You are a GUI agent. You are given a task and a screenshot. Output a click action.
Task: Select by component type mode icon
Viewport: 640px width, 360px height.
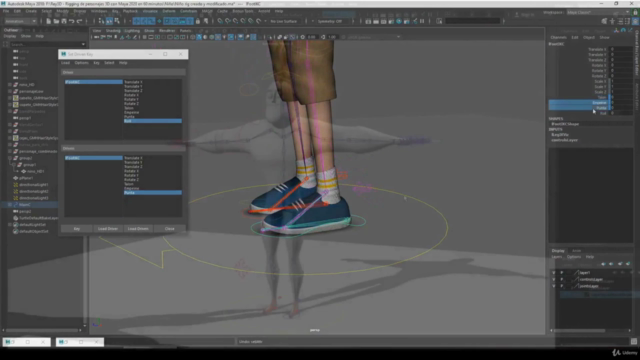[x=117, y=21]
